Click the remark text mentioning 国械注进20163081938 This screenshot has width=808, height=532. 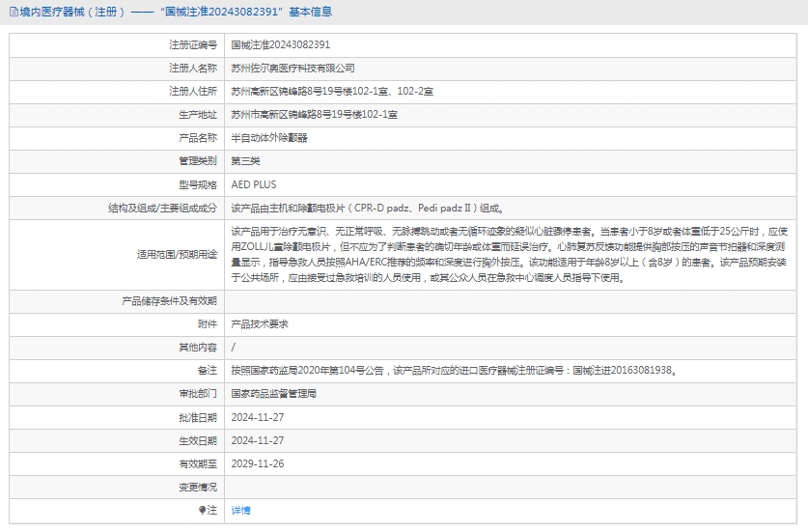tap(453, 371)
